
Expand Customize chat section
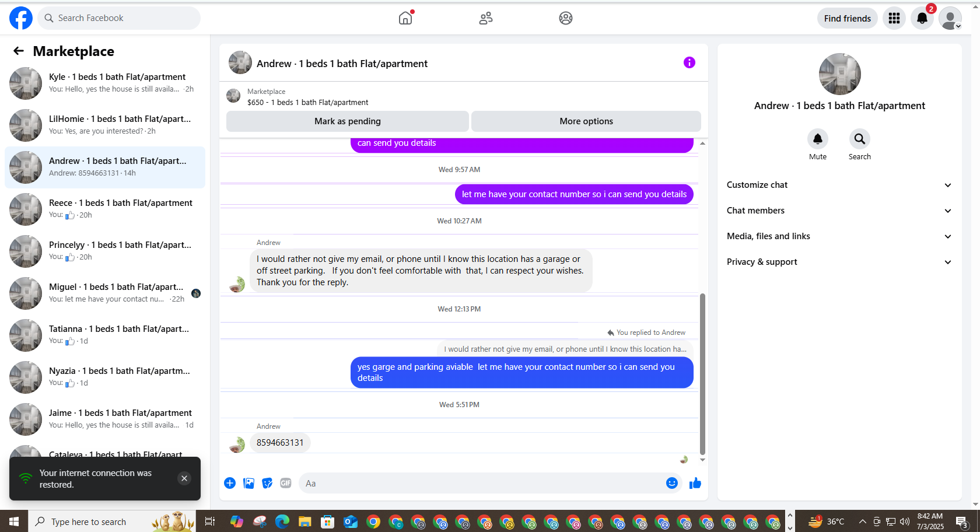point(839,185)
